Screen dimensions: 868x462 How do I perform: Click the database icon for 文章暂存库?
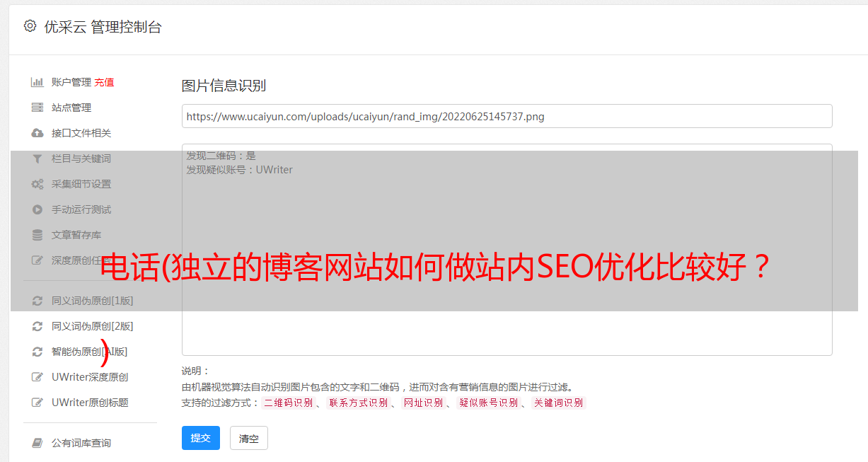[x=37, y=235]
